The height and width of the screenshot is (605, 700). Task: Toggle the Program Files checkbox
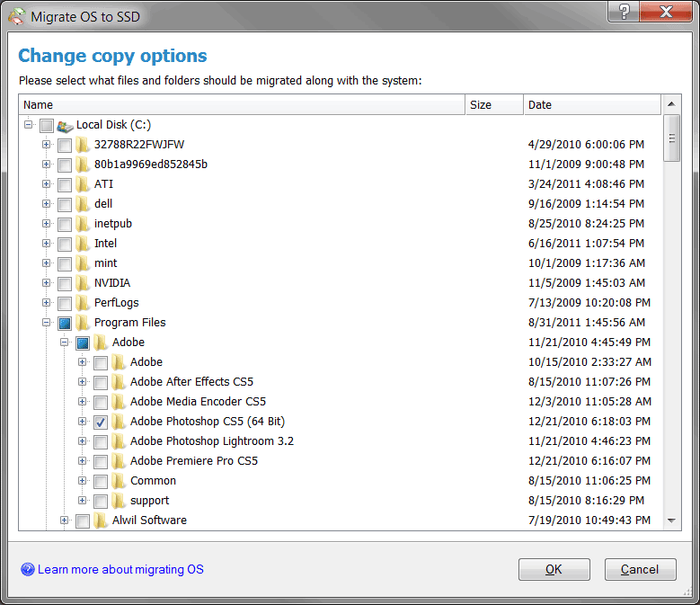65,324
